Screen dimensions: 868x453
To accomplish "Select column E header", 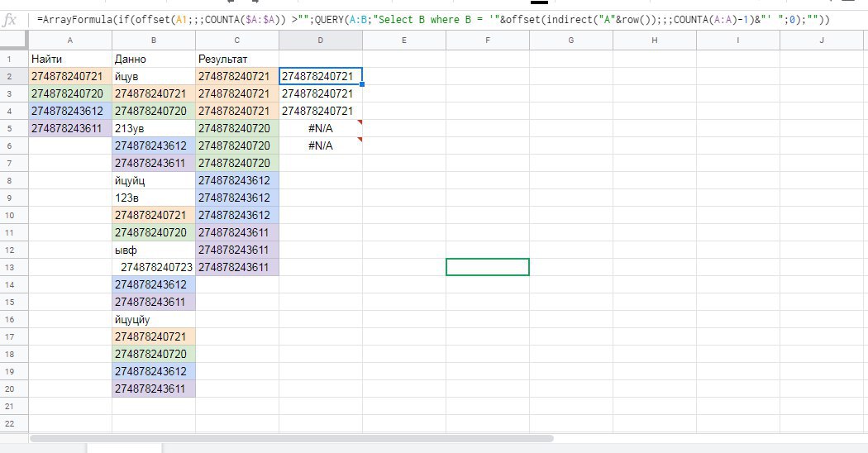I will 404,41.
